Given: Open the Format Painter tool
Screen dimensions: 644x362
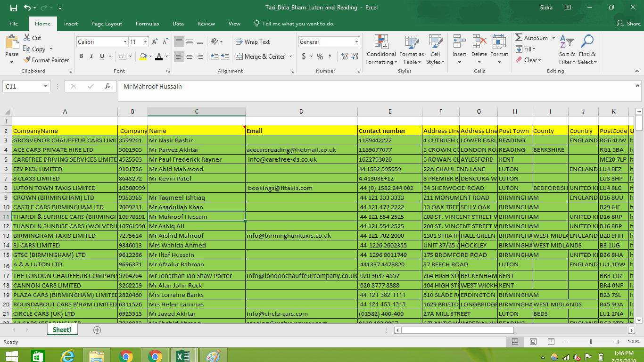Looking at the screenshot, I should point(46,60).
